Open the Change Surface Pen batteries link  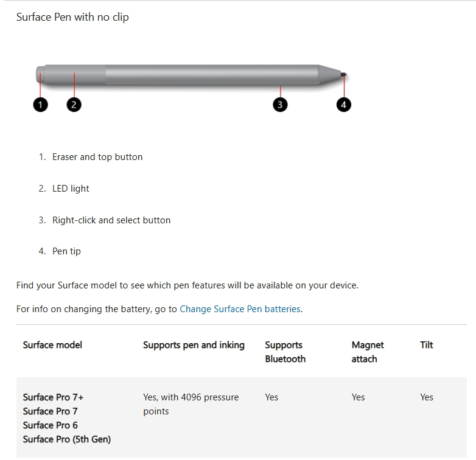(240, 309)
